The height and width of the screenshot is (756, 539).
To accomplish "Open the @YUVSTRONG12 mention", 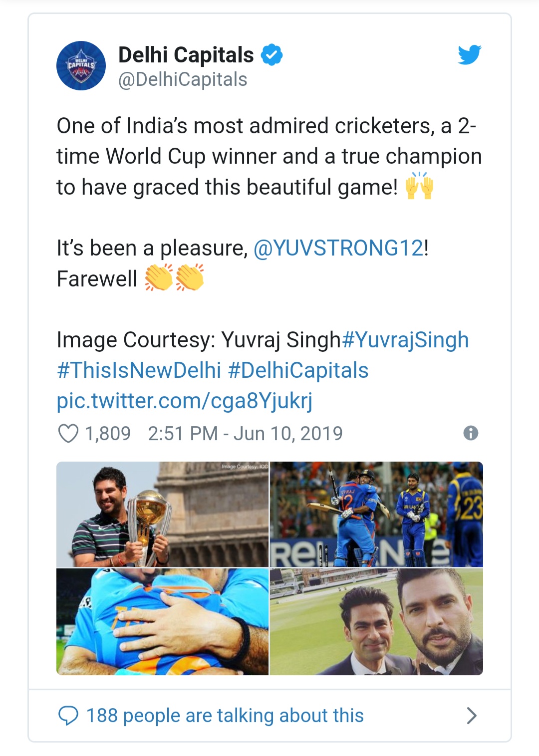I will click(339, 248).
